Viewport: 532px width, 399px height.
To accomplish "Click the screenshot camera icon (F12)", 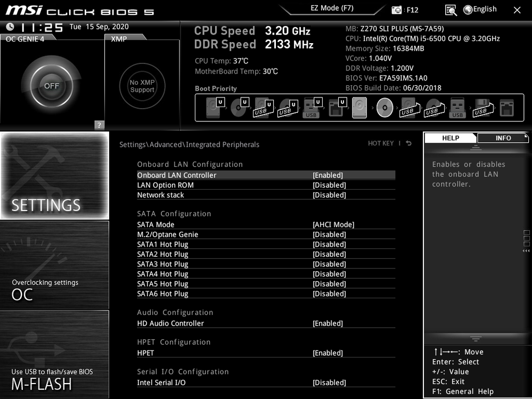I will click(397, 10).
